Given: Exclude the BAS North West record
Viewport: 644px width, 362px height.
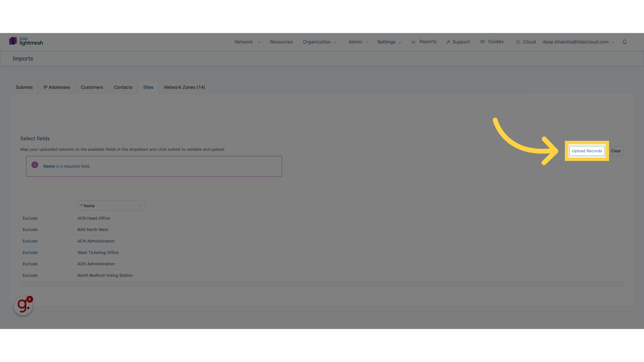Looking at the screenshot, I should click(30, 229).
